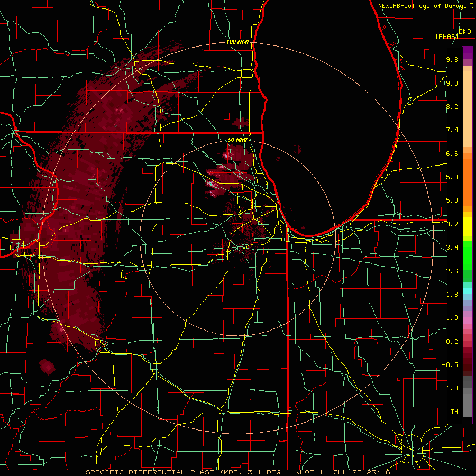Click the "5.8" scale value
The height and width of the screenshot is (476, 476).
click(452, 177)
